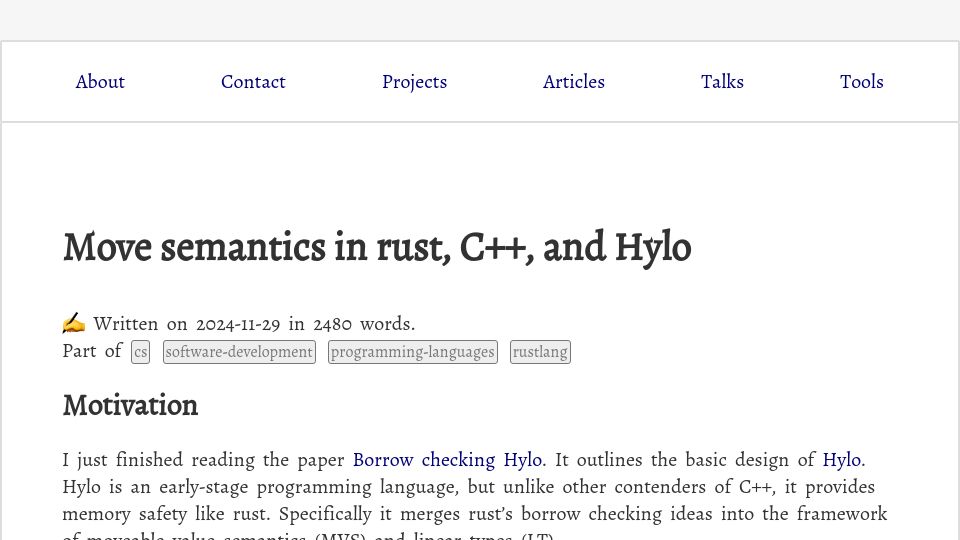Image resolution: width=960 pixels, height=540 pixels.
Task: Click the article title heading
Action: coord(377,247)
